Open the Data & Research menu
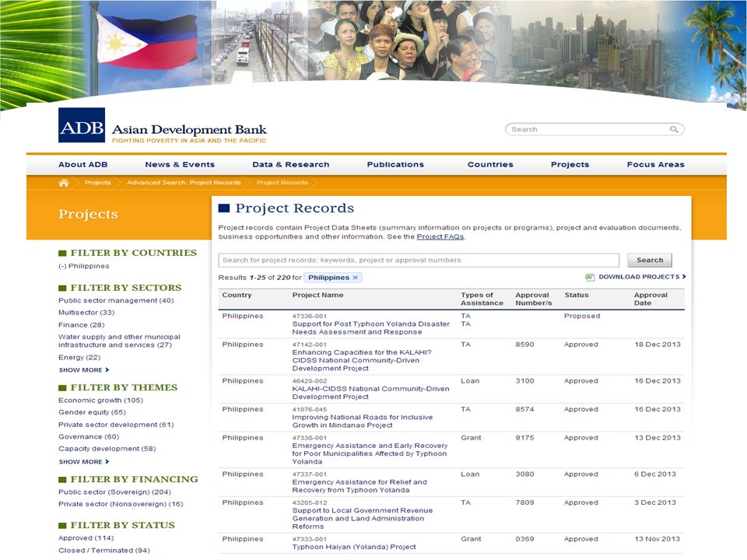The width and height of the screenshot is (747, 560). click(290, 165)
